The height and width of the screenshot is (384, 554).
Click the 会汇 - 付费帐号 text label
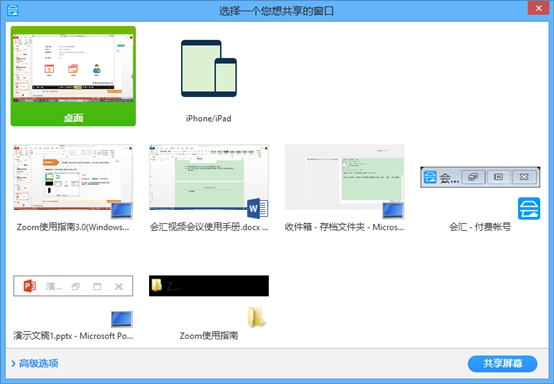[480, 227]
